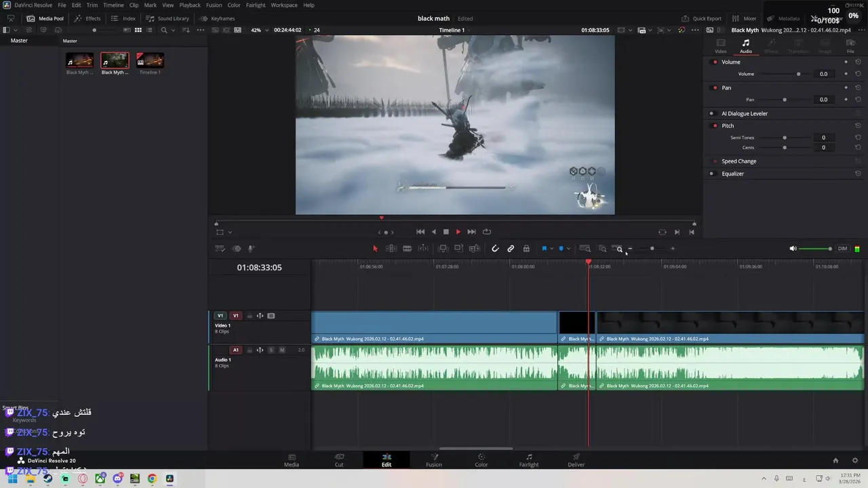The image size is (868, 488).
Task: Open the flag color dropdown arrow
Action: [x=552, y=249]
